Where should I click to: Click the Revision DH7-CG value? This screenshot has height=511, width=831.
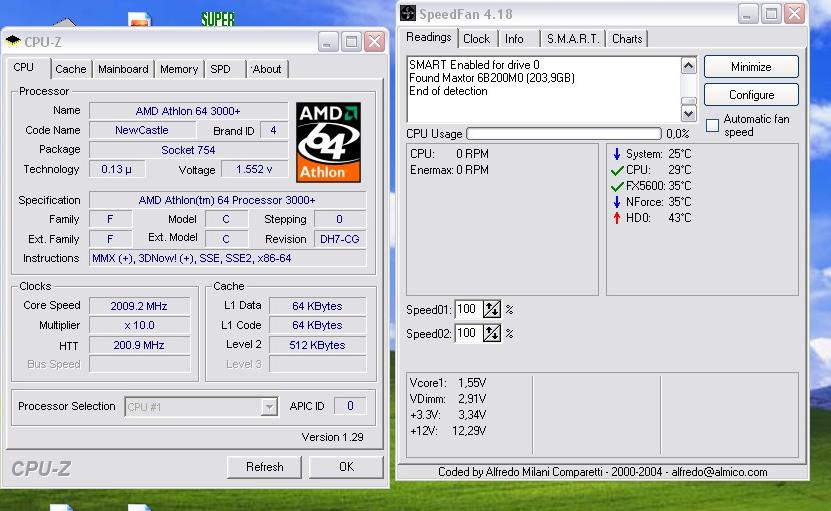point(340,239)
